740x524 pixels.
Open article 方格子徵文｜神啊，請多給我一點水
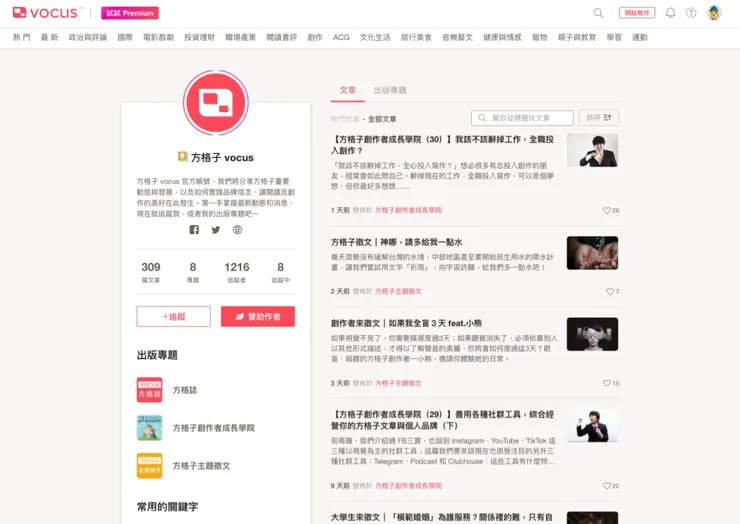[396, 242]
